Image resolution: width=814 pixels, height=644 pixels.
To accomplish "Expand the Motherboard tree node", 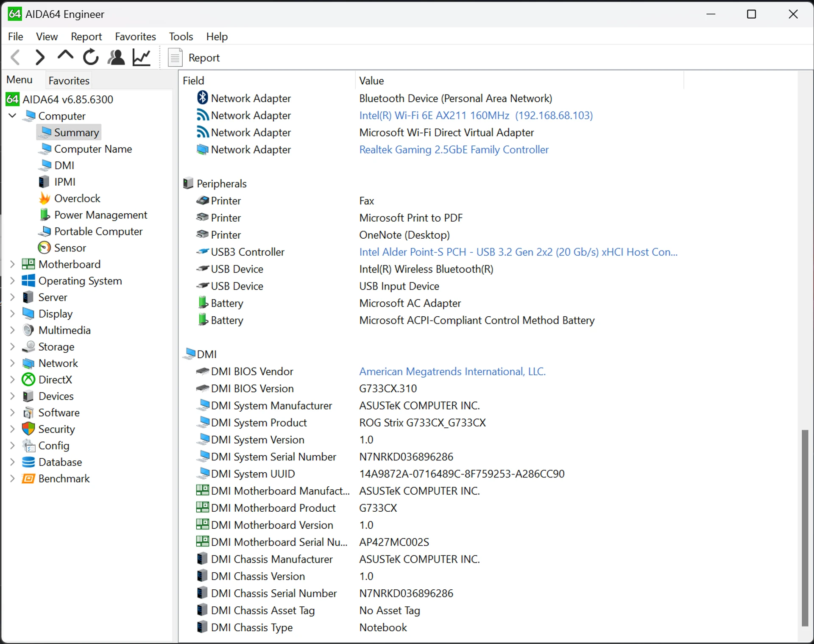I will pyautogui.click(x=12, y=264).
